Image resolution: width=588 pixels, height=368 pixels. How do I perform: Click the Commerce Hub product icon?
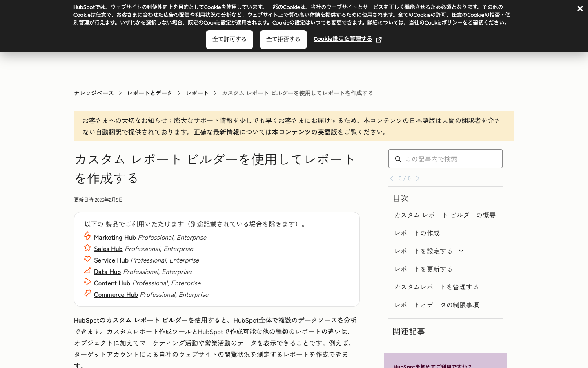point(87,294)
